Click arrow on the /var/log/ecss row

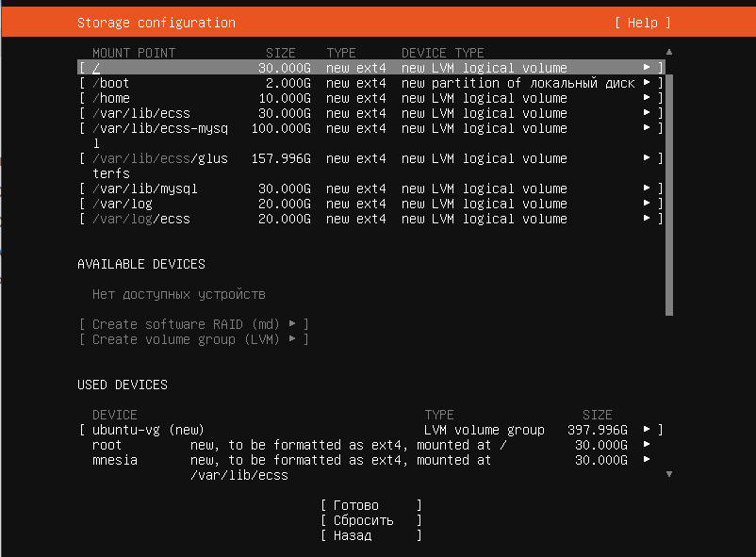[x=647, y=219]
